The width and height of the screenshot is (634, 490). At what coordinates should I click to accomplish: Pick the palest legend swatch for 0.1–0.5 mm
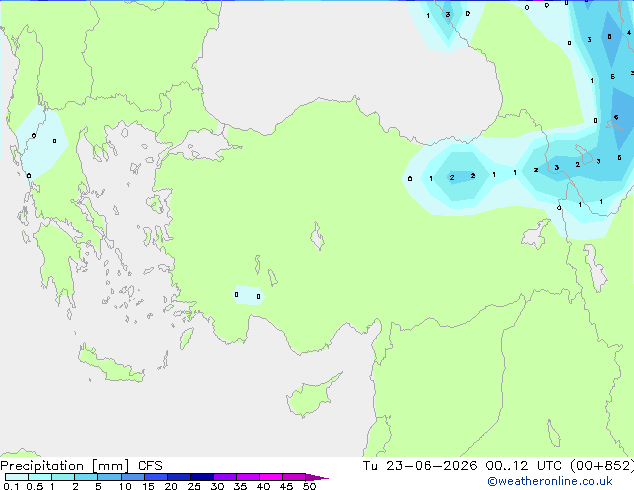click(17, 477)
